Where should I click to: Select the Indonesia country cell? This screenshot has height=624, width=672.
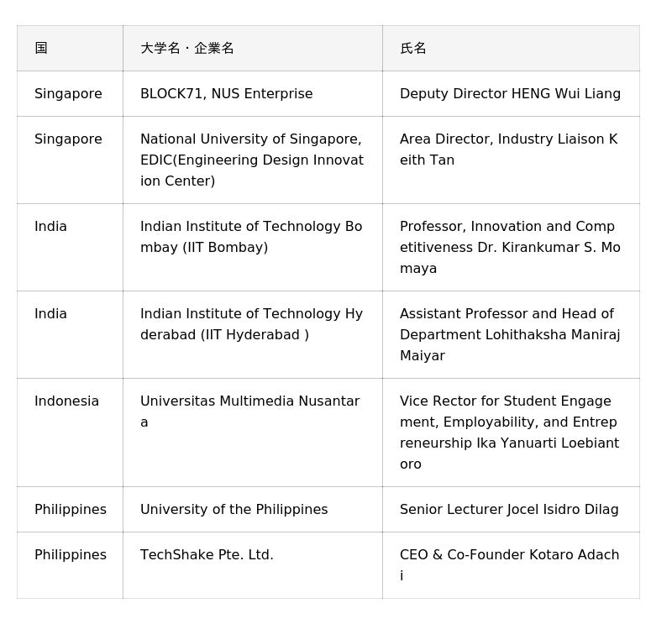point(66,401)
